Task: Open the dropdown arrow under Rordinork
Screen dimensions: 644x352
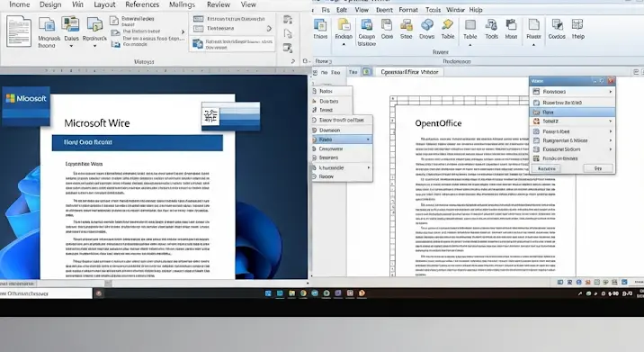Action: [94, 46]
